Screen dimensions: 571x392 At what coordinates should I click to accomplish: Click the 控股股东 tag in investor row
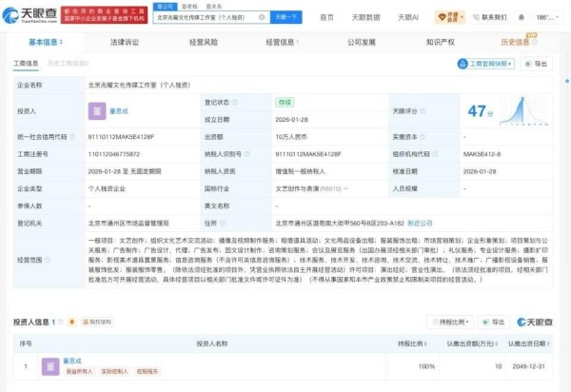click(x=148, y=371)
